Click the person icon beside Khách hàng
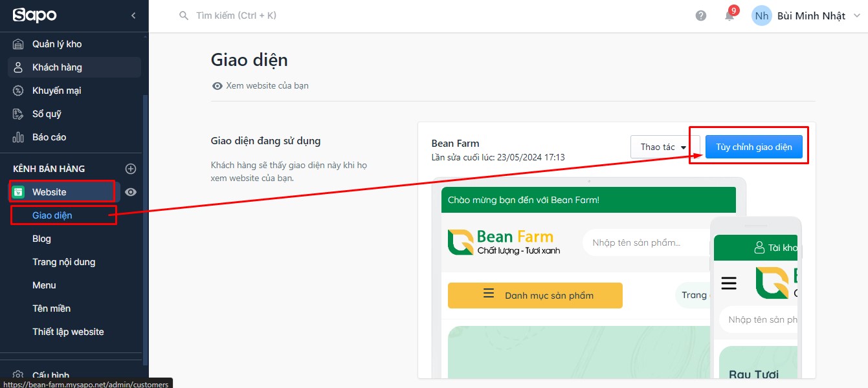Image resolution: width=868 pixels, height=388 pixels. (19, 67)
